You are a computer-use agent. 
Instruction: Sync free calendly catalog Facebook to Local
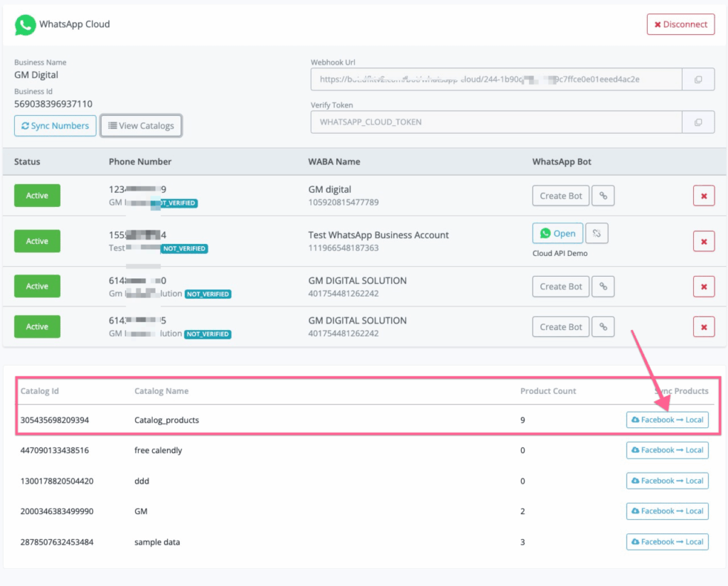[x=667, y=450]
